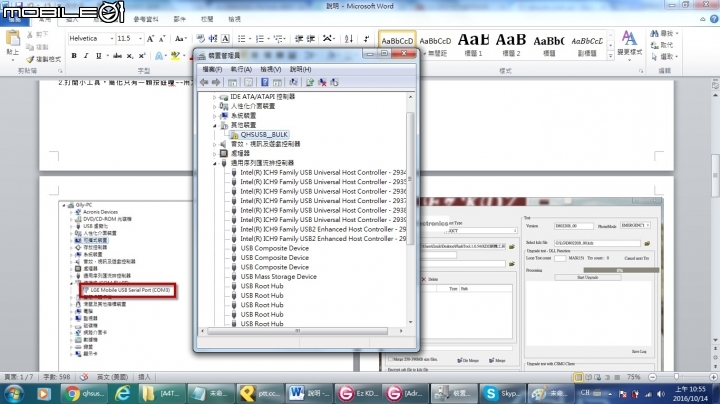This screenshot has height=404, width=720.
Task: Apply 無間距 no spacing style
Action: click(x=435, y=45)
